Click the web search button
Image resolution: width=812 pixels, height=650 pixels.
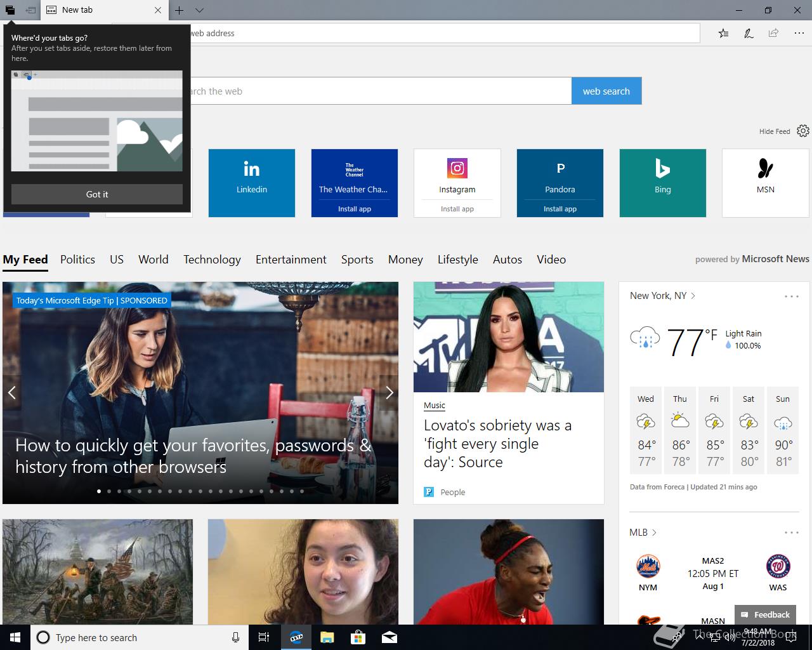point(606,91)
